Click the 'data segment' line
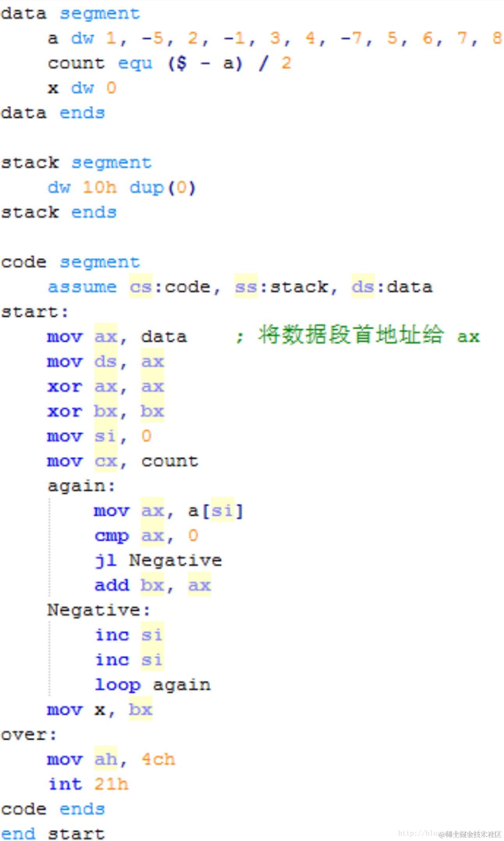Viewport: 504px width, 841px height. (70, 14)
